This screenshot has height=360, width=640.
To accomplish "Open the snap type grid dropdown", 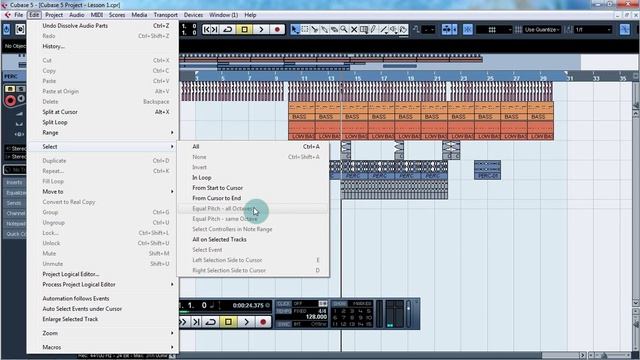I will (x=494, y=30).
